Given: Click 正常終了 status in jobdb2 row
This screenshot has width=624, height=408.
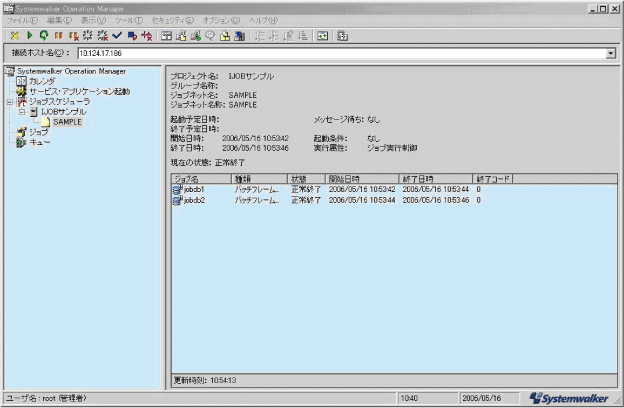Looking at the screenshot, I should click(x=306, y=200).
